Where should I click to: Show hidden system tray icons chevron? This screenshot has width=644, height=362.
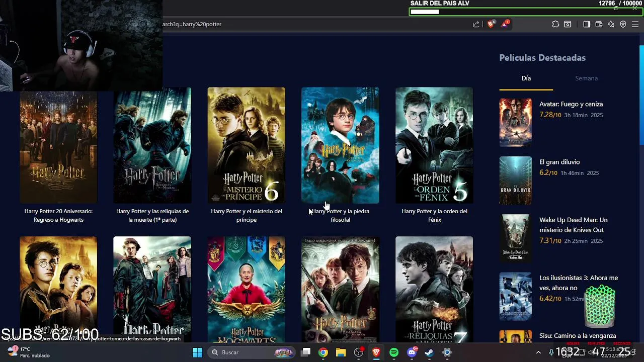[x=538, y=352]
